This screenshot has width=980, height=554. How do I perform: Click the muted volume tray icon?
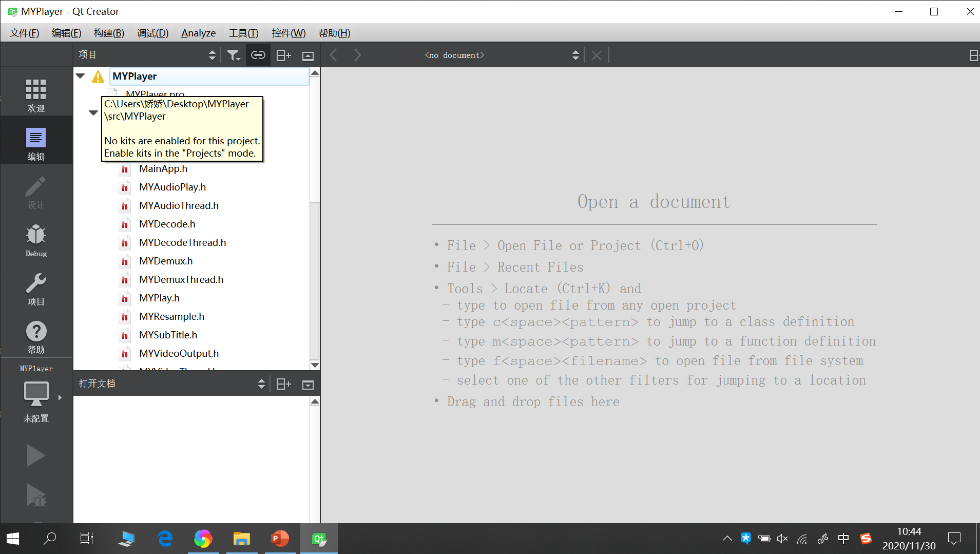[782, 539]
